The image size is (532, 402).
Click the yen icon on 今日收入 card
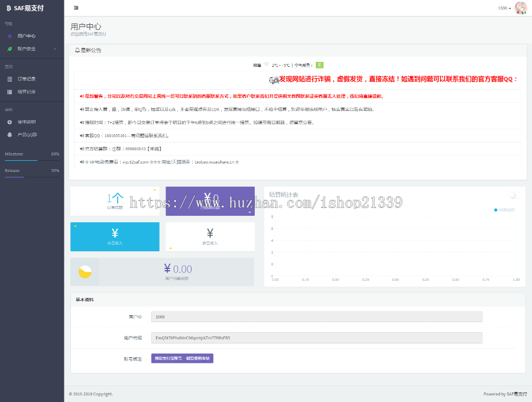click(115, 234)
